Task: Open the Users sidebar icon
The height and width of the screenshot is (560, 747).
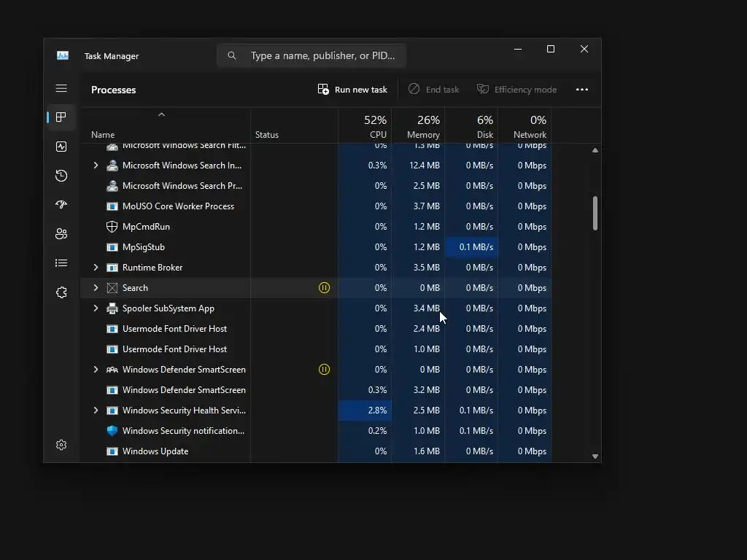Action: point(61,234)
